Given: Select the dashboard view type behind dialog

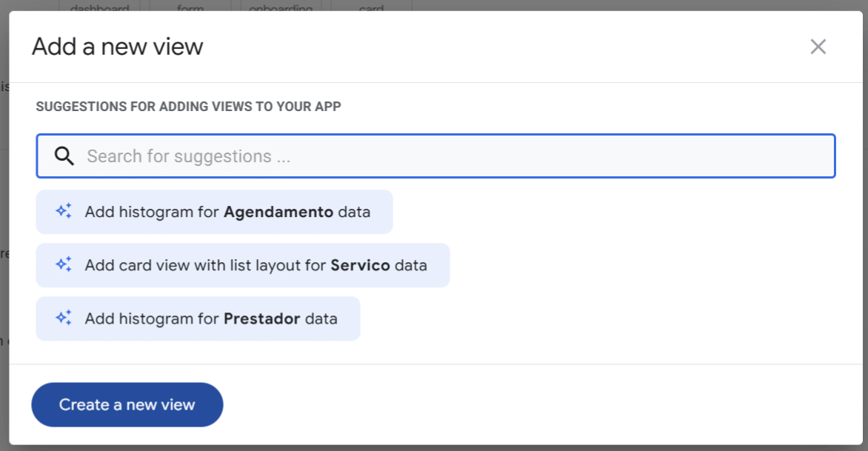Looking at the screenshot, I should click(99, 7).
